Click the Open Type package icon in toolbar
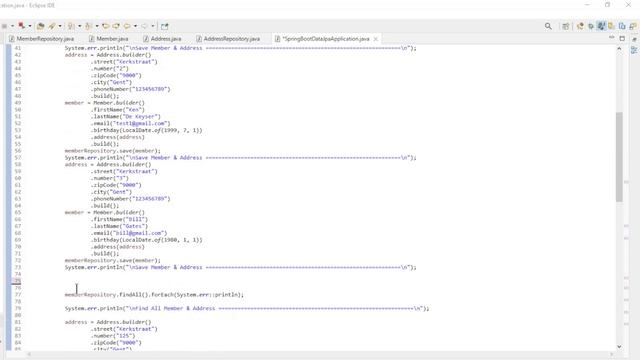 point(40,26)
